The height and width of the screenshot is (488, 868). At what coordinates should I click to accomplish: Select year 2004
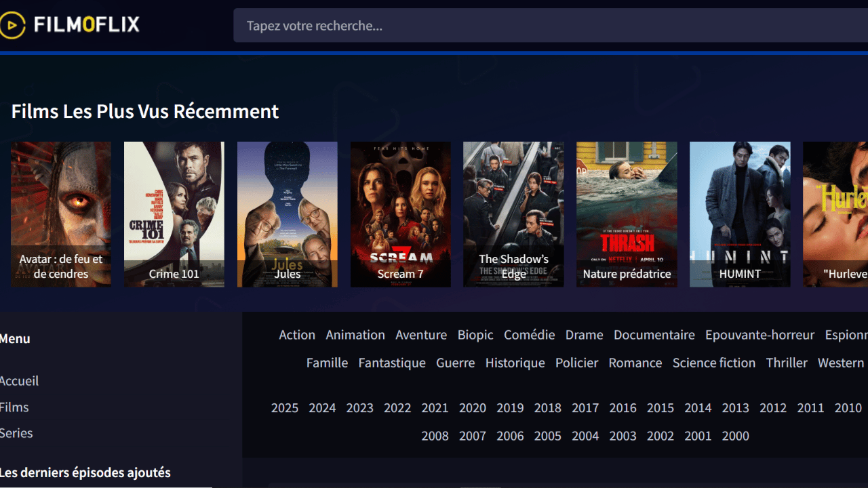pyautogui.click(x=585, y=436)
